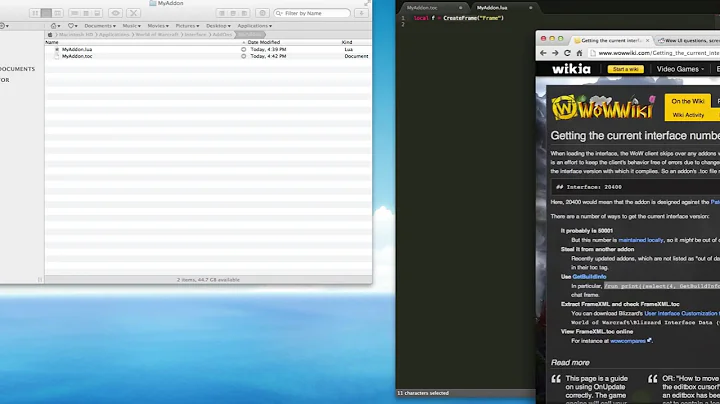Click the '## Interface: 20400' code block
The height and width of the screenshot is (404, 720).
point(636,187)
